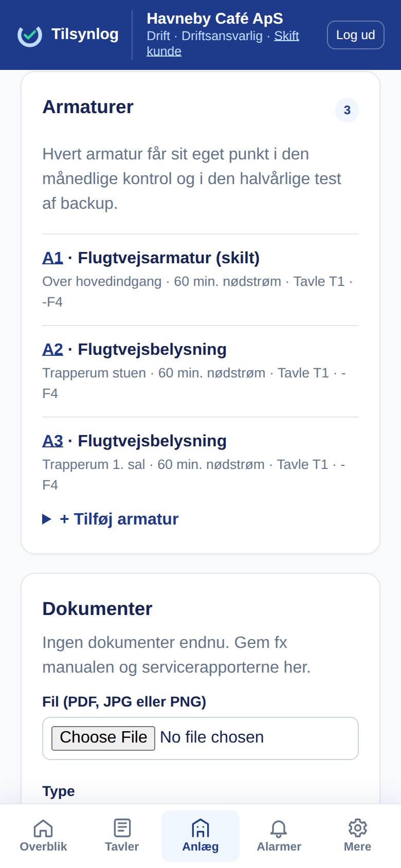Click the Tilsynlog brand name

(x=85, y=34)
